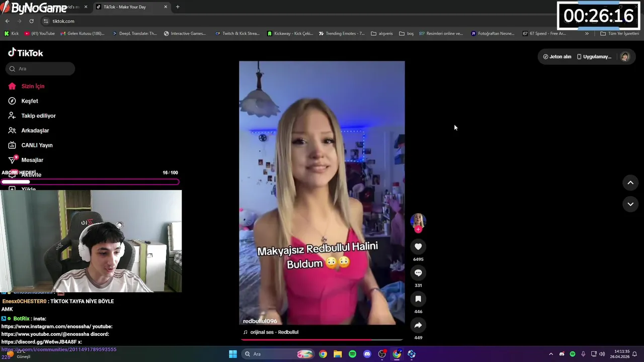
Task: Open x.com communities link in chat
Action: tap(59, 349)
